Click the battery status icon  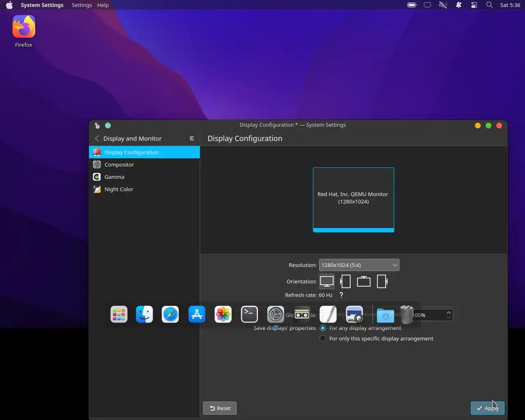(412, 5)
